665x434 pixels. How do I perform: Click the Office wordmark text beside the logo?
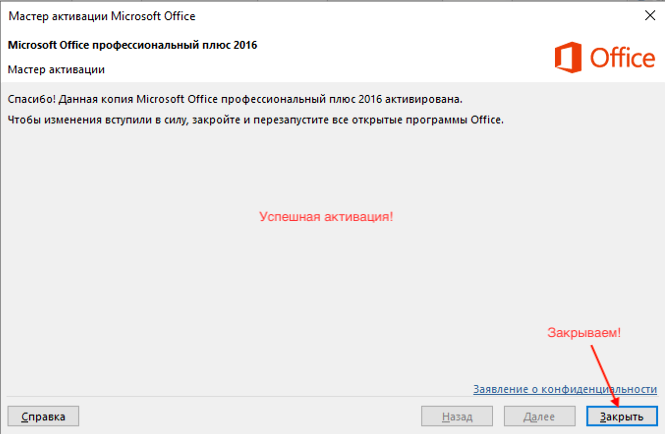click(x=623, y=58)
